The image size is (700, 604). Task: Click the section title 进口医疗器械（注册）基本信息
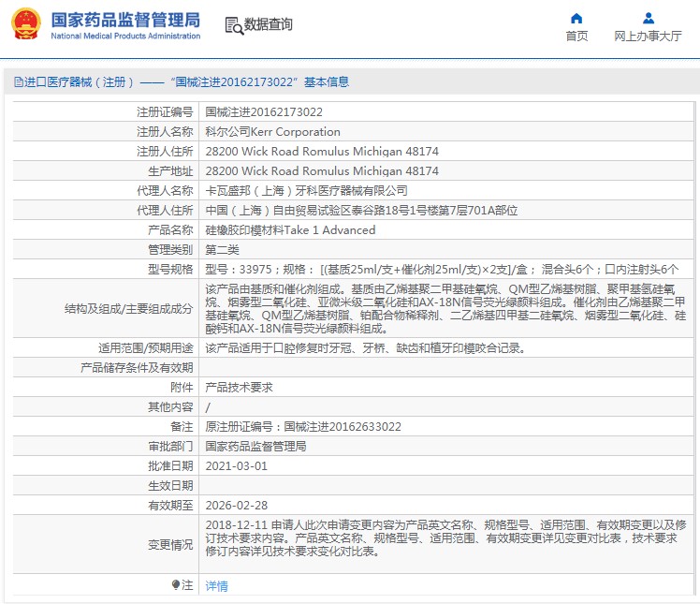point(186,82)
